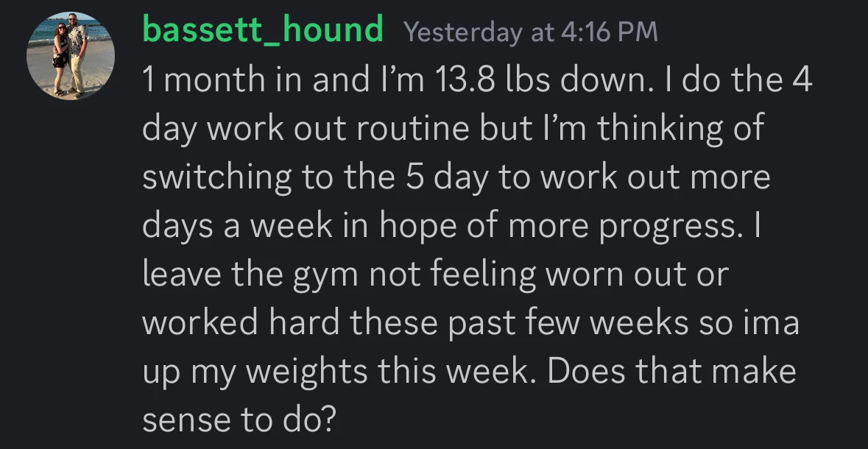
Task: Click the bassett_hound username
Action: (x=263, y=31)
